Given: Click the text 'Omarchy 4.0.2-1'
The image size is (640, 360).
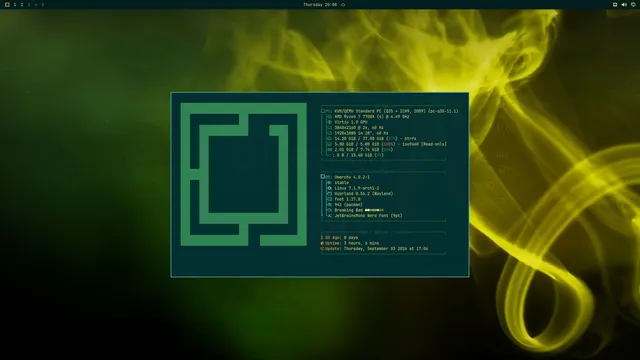Looking at the screenshot, I should (x=352, y=177).
